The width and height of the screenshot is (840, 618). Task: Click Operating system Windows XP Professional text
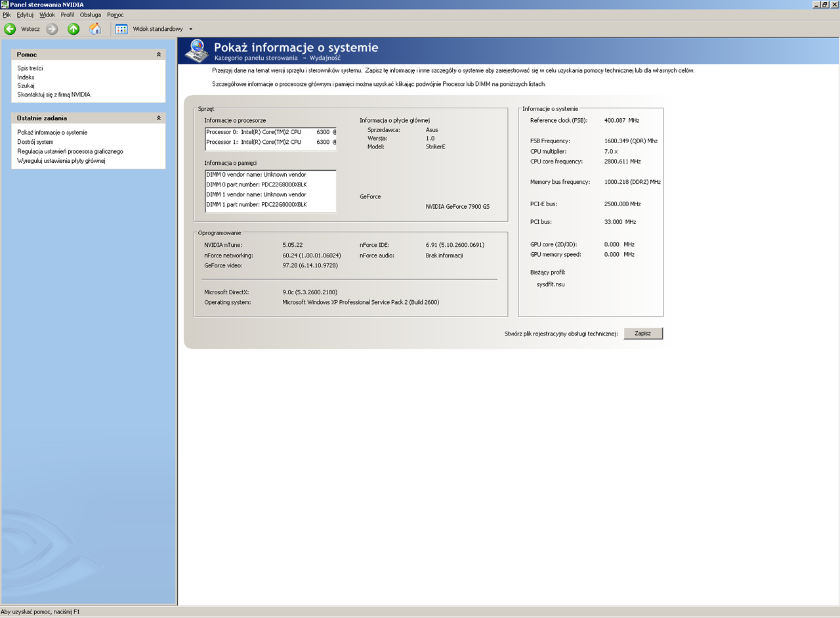(361, 303)
